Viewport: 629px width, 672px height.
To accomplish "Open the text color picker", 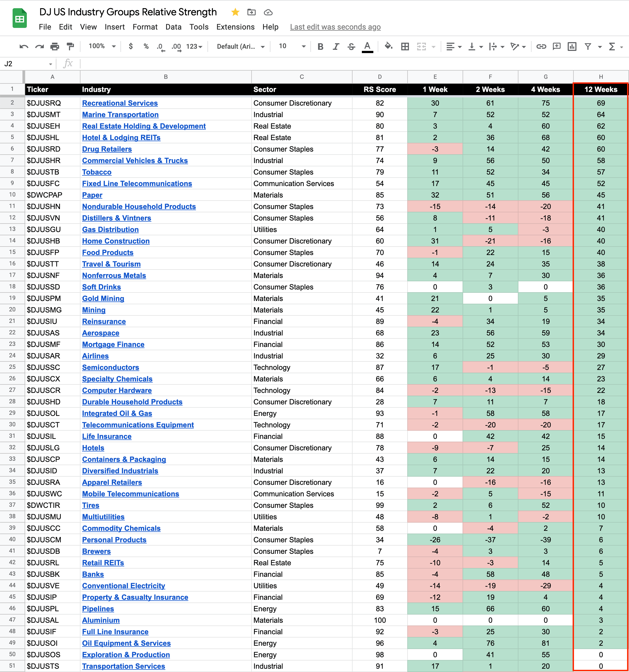I will [367, 47].
